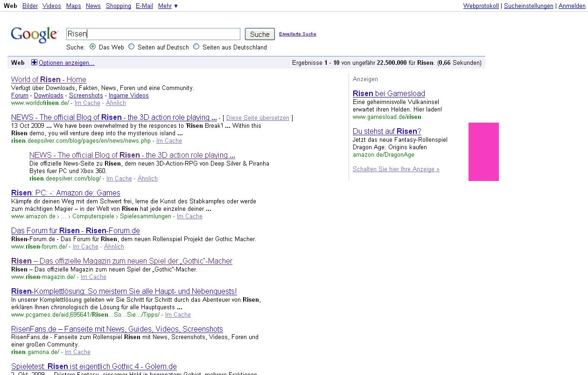Click 'Web' label in the top navigation
Viewport: 588px width, 375px height.
(10, 6)
